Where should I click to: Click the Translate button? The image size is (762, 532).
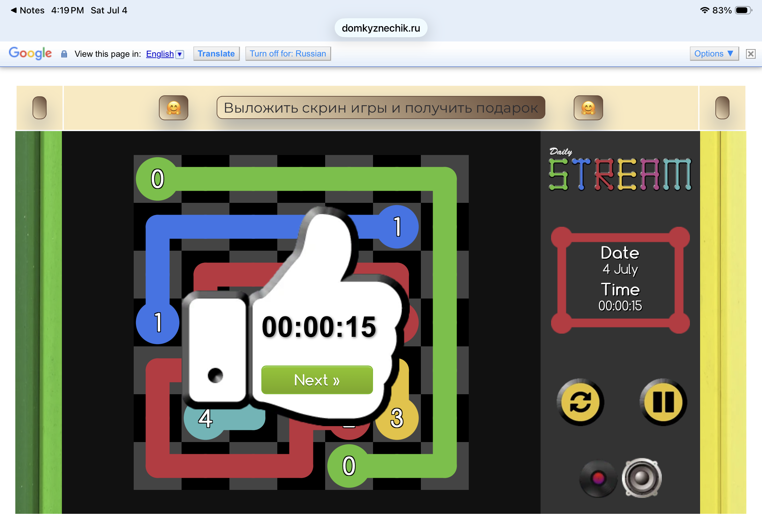(x=216, y=54)
